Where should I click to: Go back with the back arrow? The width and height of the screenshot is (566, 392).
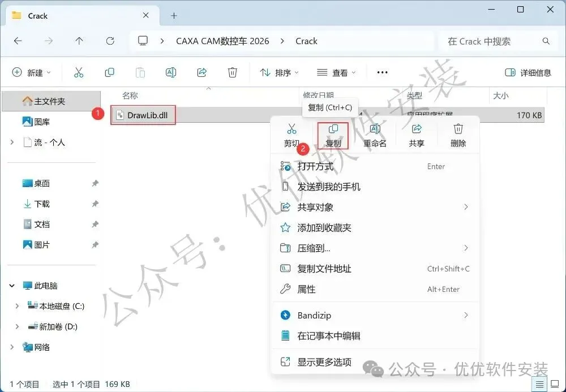pyautogui.click(x=18, y=41)
